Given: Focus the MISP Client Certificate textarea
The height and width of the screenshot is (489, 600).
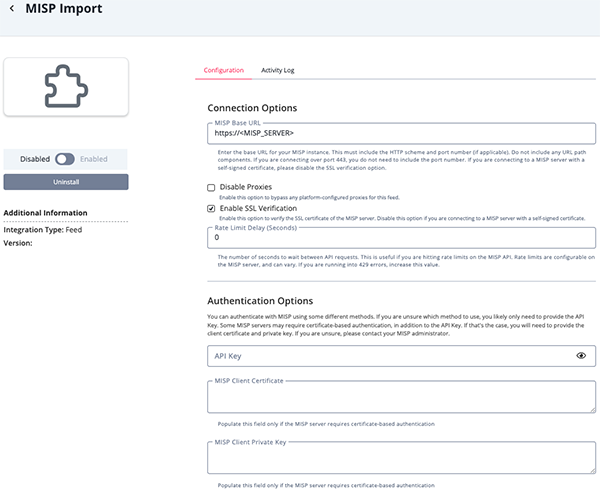Looking at the screenshot, I should (x=401, y=397).
